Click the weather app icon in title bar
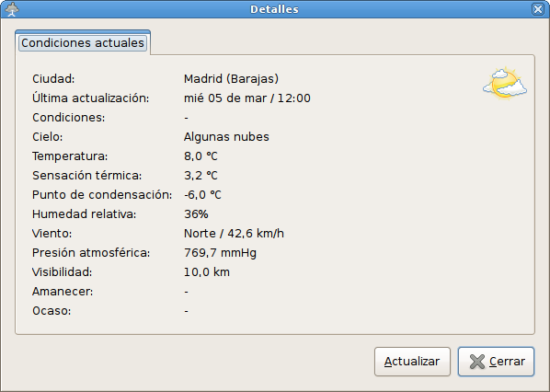 click(x=12, y=9)
